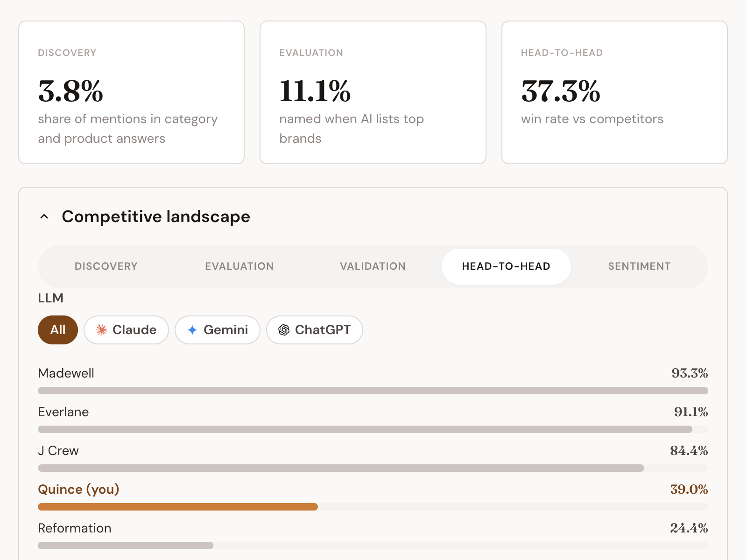Click the Claude starburst icon

click(x=101, y=330)
